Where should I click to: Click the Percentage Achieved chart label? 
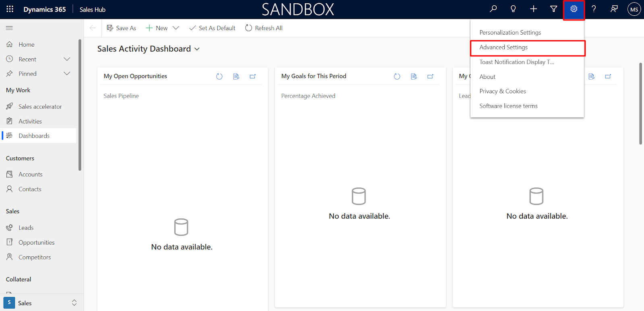click(308, 96)
